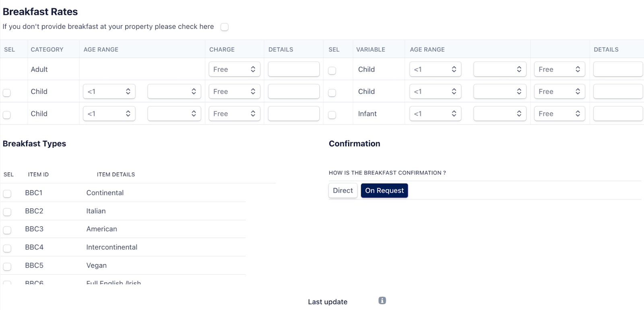Click the Adult row details input field
The height and width of the screenshot is (310, 644).
(293, 69)
